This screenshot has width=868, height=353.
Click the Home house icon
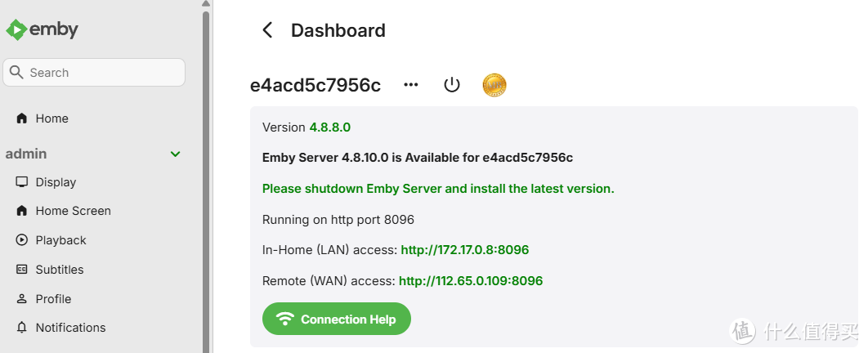pyautogui.click(x=21, y=118)
